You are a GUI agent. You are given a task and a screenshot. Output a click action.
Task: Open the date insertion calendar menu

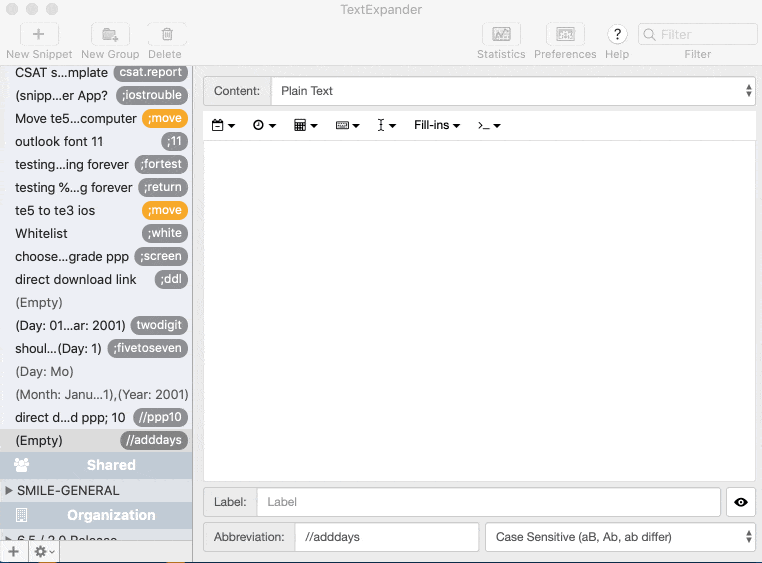click(x=224, y=125)
